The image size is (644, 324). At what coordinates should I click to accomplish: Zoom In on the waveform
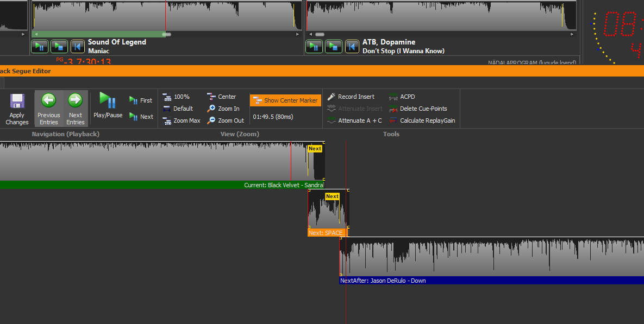pyautogui.click(x=223, y=109)
